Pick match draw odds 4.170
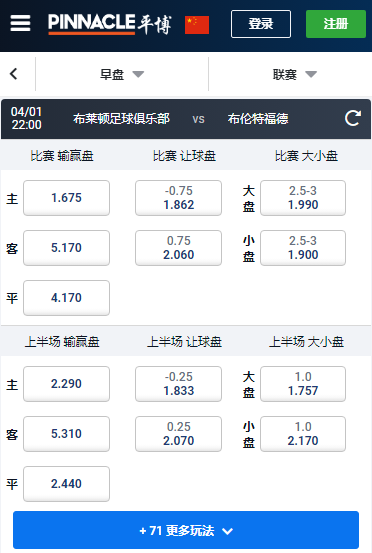 pos(66,298)
